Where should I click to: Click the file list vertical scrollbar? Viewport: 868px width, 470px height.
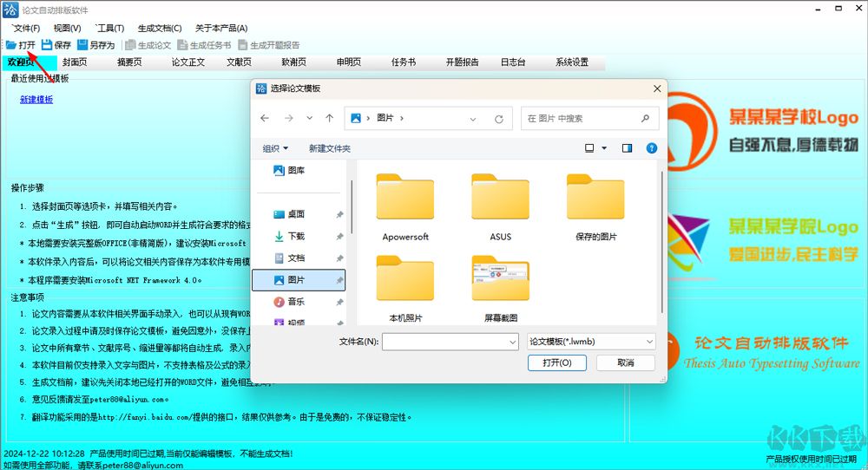tap(662, 242)
